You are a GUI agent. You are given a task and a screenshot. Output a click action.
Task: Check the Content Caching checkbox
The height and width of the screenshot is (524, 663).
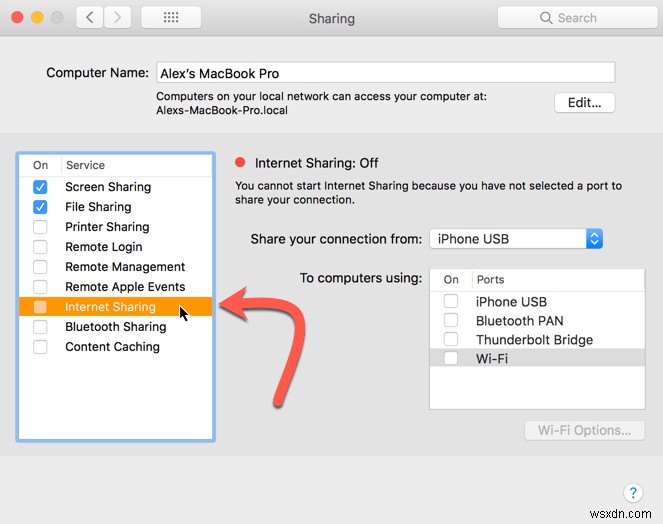click(40, 347)
